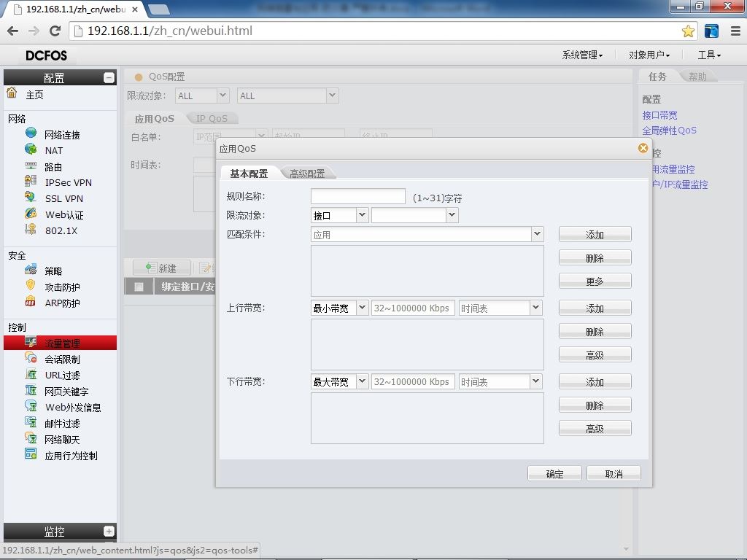Click the 流量管理 icon
747x560 pixels.
31,342
